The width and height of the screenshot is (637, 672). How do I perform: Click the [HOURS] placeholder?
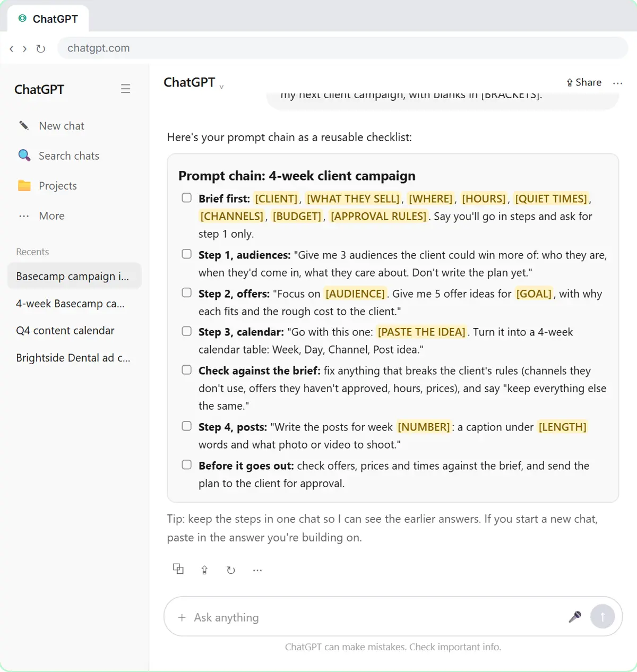click(484, 199)
